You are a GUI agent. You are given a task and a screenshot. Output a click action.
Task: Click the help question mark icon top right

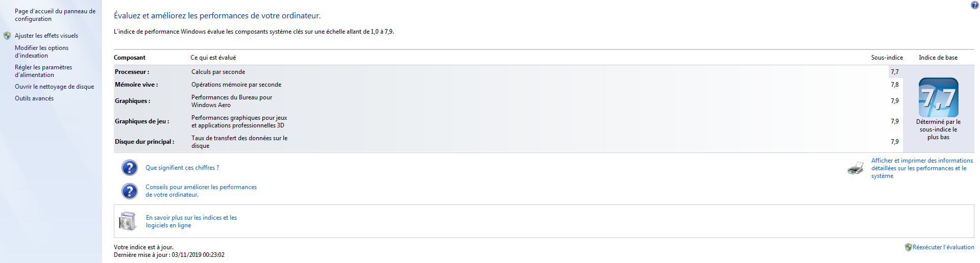[x=974, y=5]
